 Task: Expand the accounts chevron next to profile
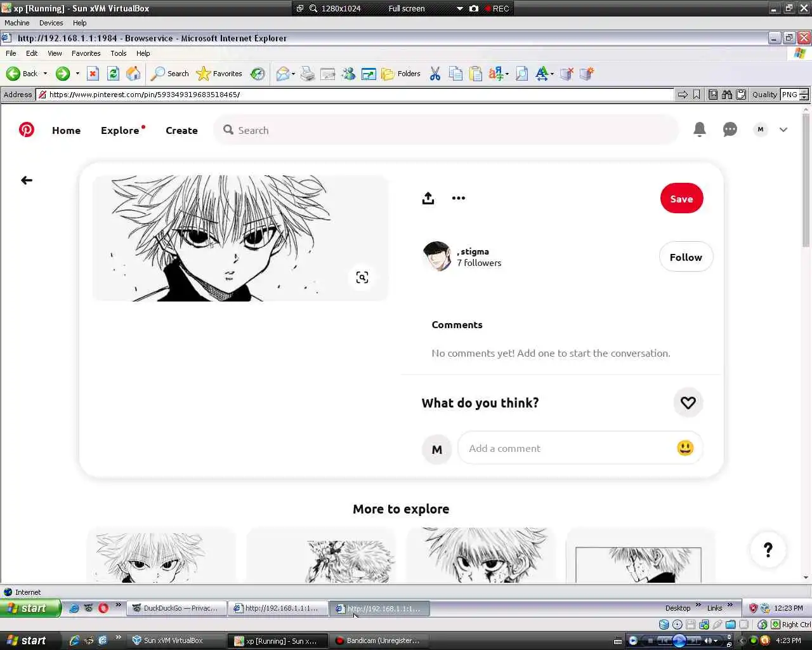(783, 129)
